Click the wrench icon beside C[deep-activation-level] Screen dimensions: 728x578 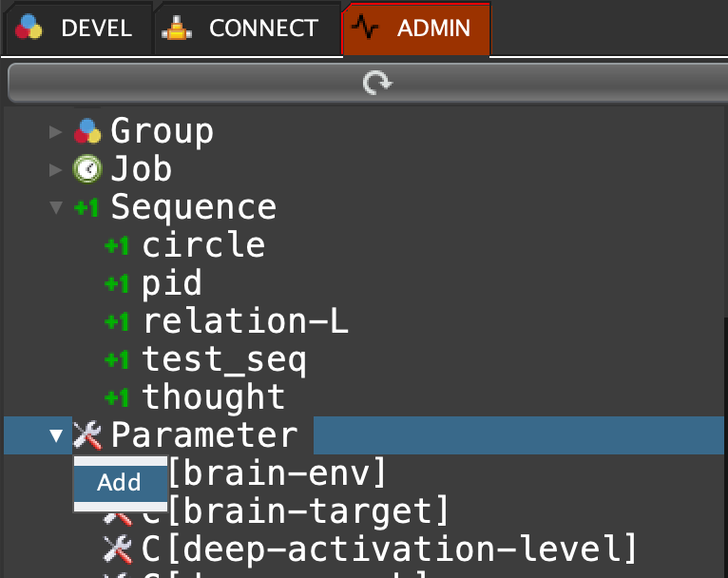[117, 549]
